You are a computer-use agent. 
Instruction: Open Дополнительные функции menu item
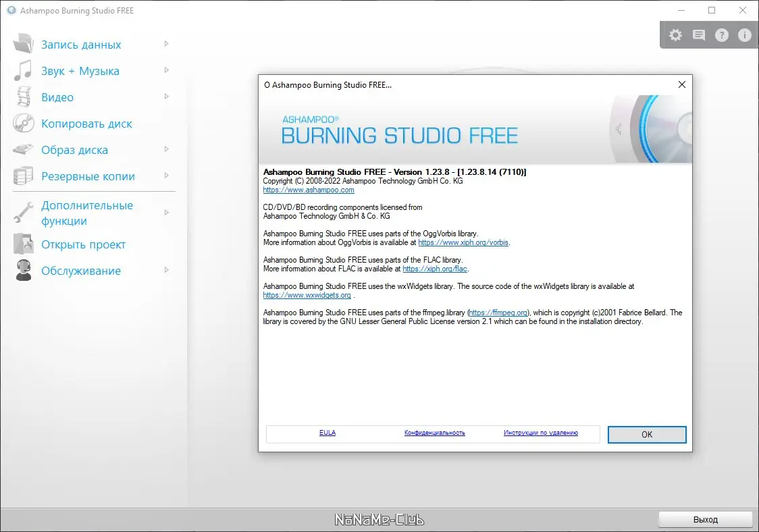87,213
